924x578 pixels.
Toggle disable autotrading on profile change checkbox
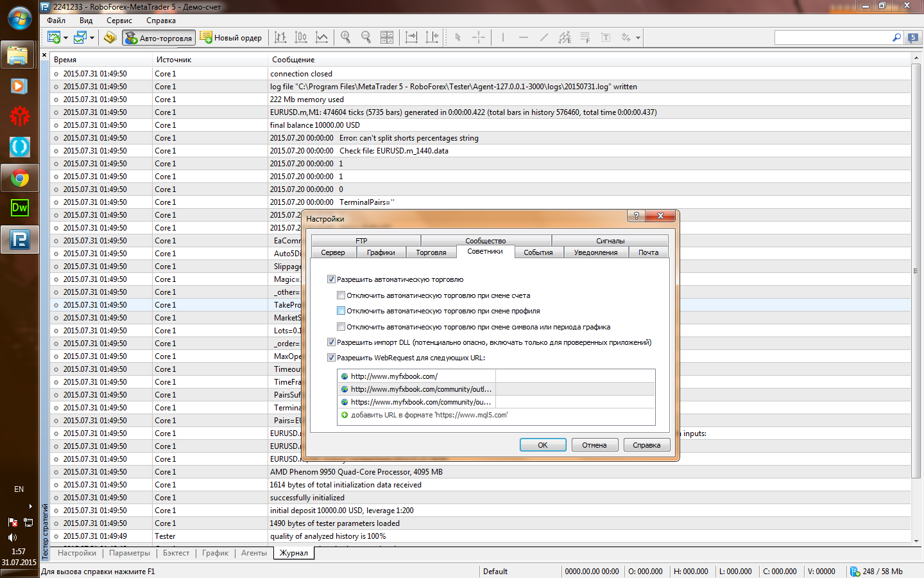341,311
